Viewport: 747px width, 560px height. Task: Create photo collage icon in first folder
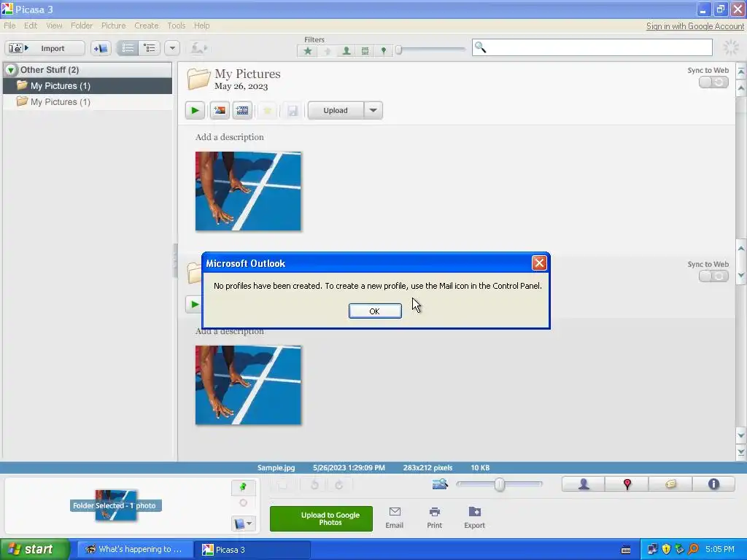(220, 111)
